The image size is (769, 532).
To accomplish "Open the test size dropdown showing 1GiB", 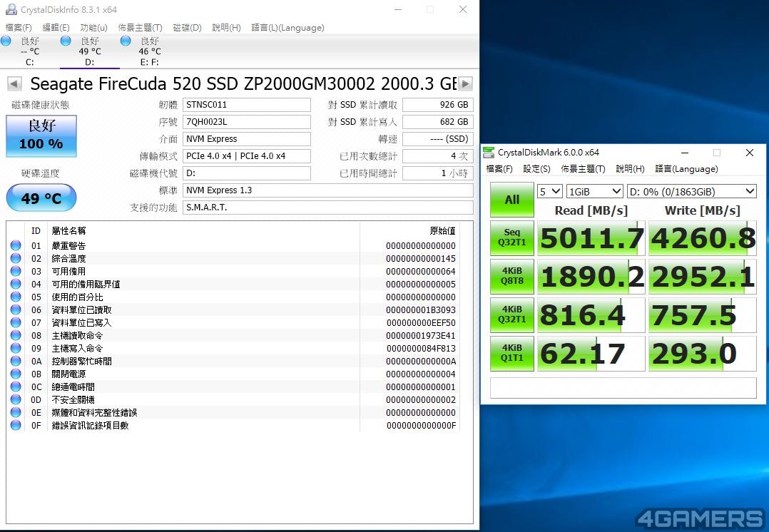I will click(594, 191).
